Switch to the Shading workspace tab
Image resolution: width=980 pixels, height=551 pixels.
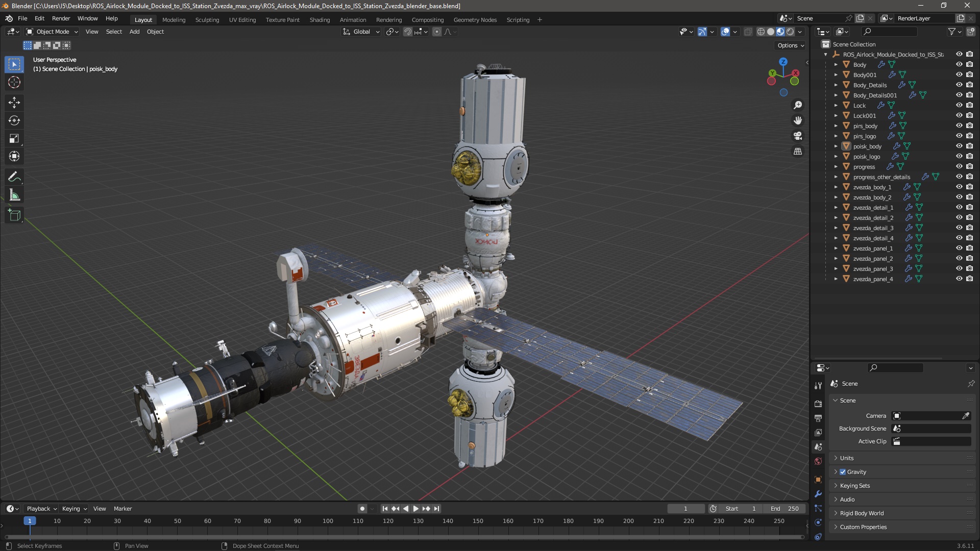[x=320, y=20]
